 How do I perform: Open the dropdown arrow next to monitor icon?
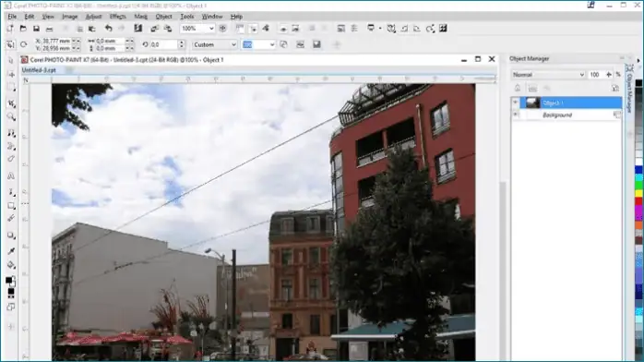tap(380, 29)
